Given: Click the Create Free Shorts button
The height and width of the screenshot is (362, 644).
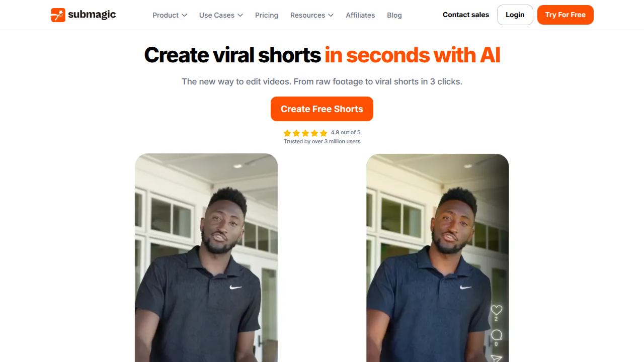Looking at the screenshot, I should 322,109.
